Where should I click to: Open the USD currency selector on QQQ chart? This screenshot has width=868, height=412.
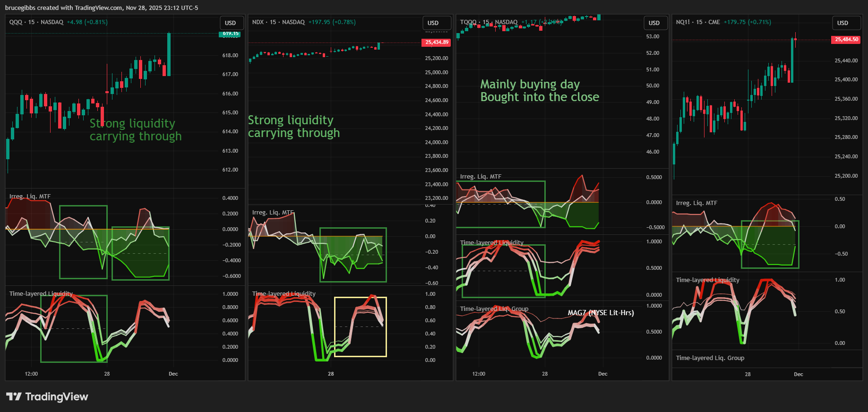(231, 23)
